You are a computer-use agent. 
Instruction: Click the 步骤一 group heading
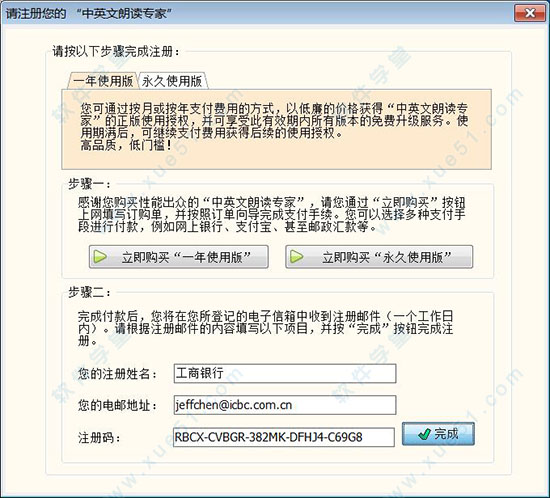pos(89,184)
